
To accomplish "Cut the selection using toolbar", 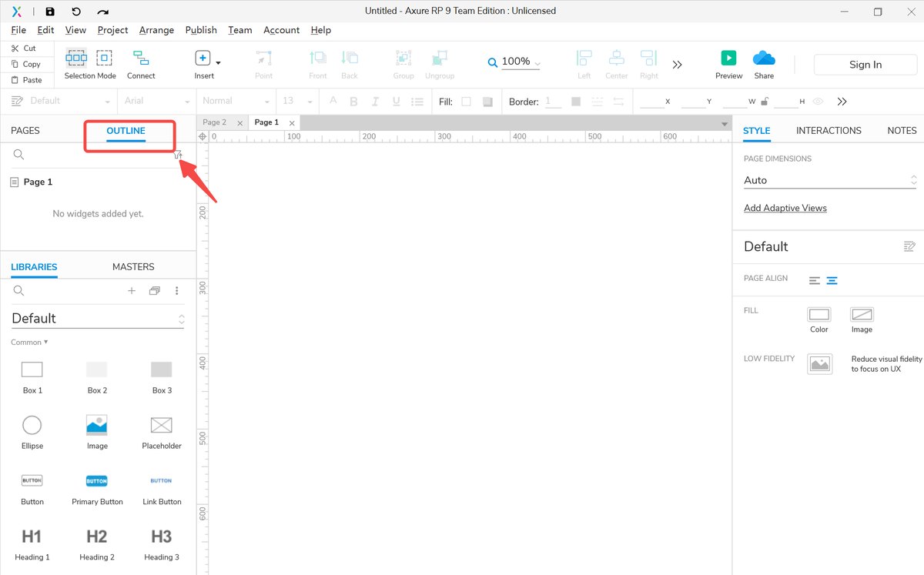I will pyautogui.click(x=24, y=48).
